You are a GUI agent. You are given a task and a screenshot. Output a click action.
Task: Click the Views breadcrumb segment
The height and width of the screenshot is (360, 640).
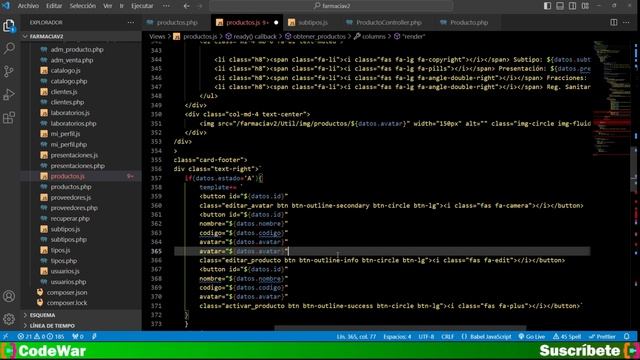point(157,36)
